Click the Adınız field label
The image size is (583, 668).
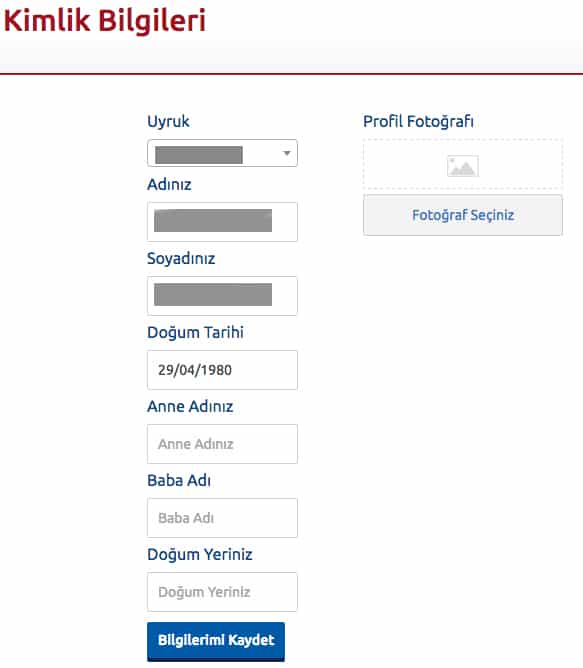[169, 184]
